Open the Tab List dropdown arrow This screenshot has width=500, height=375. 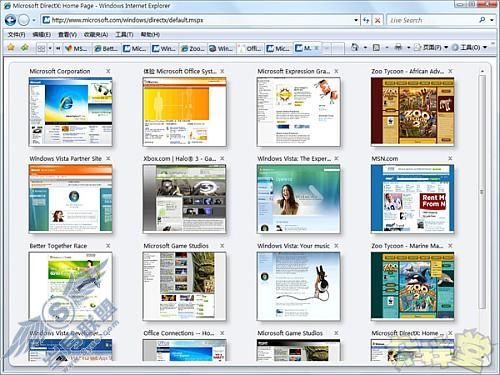[50, 48]
